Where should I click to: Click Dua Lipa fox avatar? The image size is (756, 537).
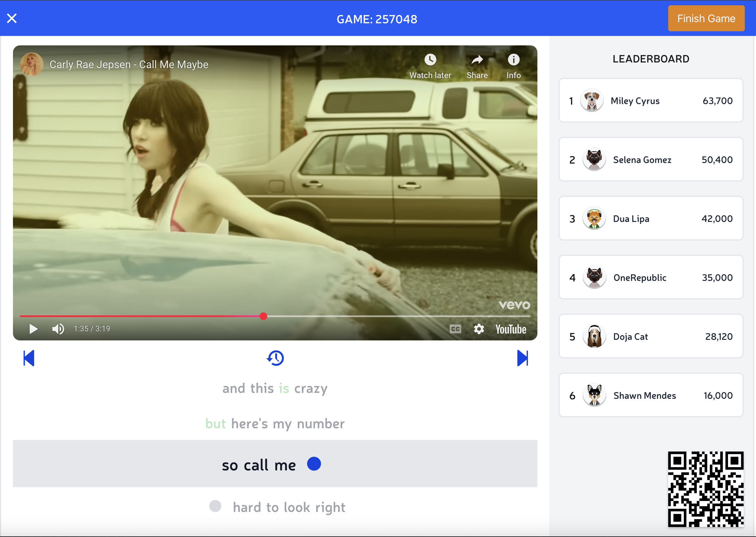tap(594, 218)
